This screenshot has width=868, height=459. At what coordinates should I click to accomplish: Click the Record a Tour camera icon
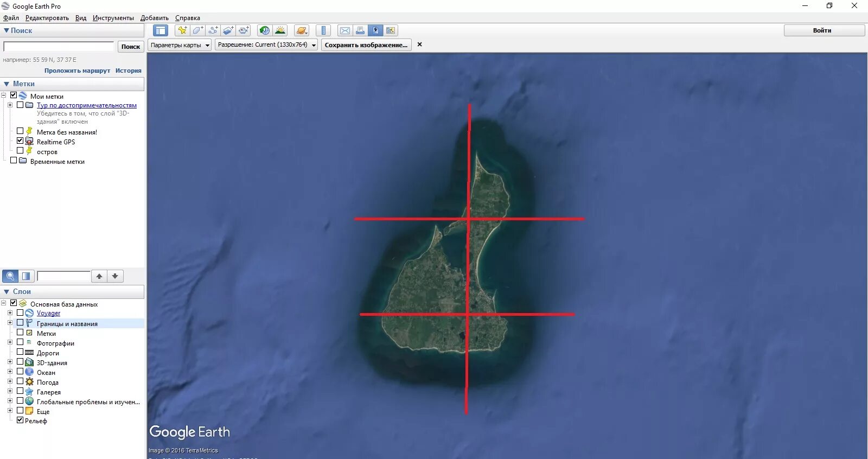tap(244, 30)
